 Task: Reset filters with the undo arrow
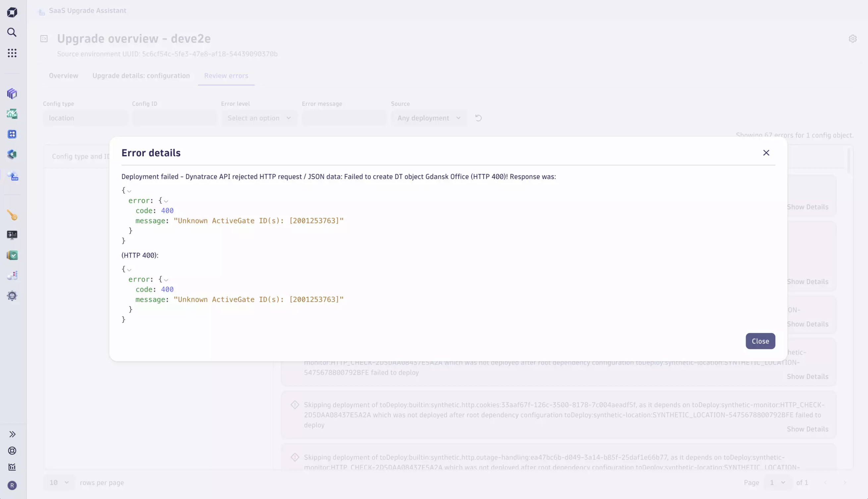478,118
